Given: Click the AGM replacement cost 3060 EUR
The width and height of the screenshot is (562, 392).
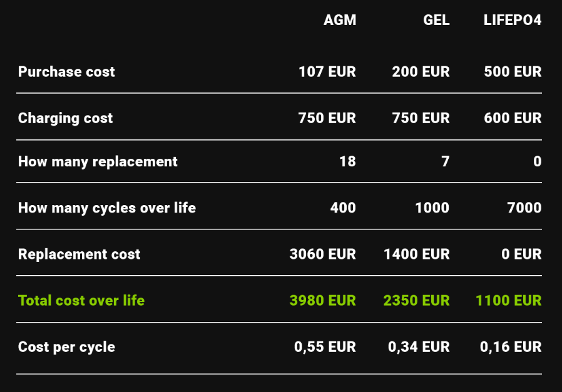Looking at the screenshot, I should click(x=322, y=254).
